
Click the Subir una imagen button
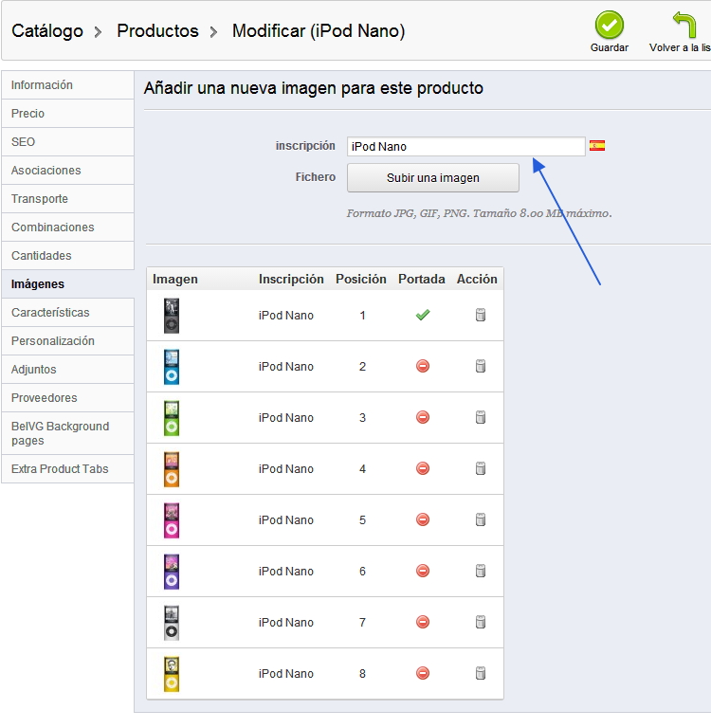[433, 178]
